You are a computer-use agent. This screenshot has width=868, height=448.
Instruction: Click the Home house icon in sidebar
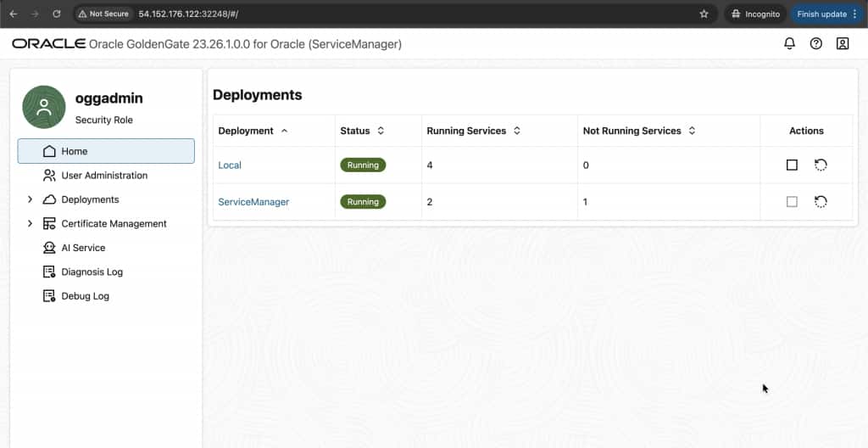[49, 151]
